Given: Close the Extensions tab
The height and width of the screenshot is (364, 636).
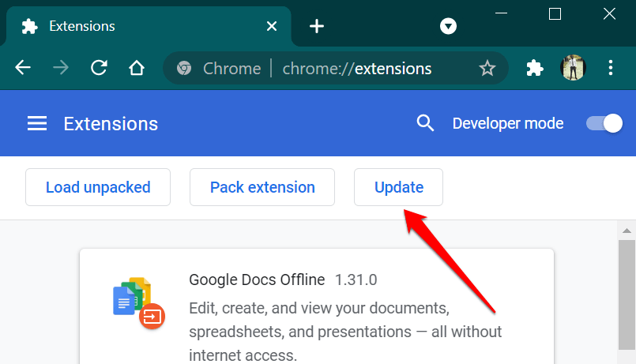Looking at the screenshot, I should [272, 26].
